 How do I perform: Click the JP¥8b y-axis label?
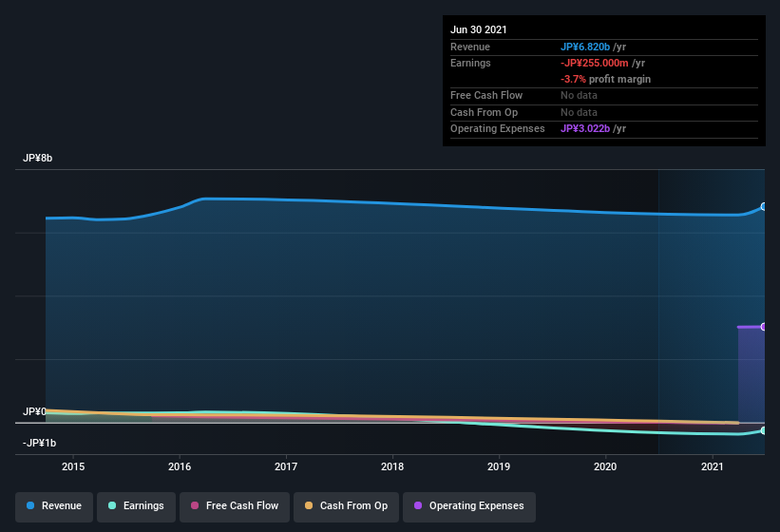click(x=37, y=158)
